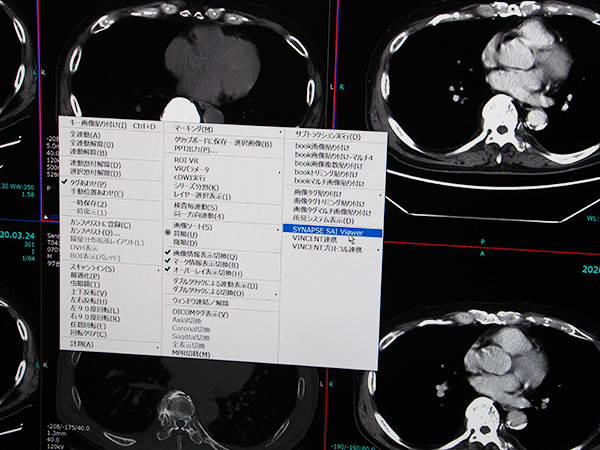Expand the 計測(A) submenu
The height and width of the screenshot is (450, 600).
[85, 345]
